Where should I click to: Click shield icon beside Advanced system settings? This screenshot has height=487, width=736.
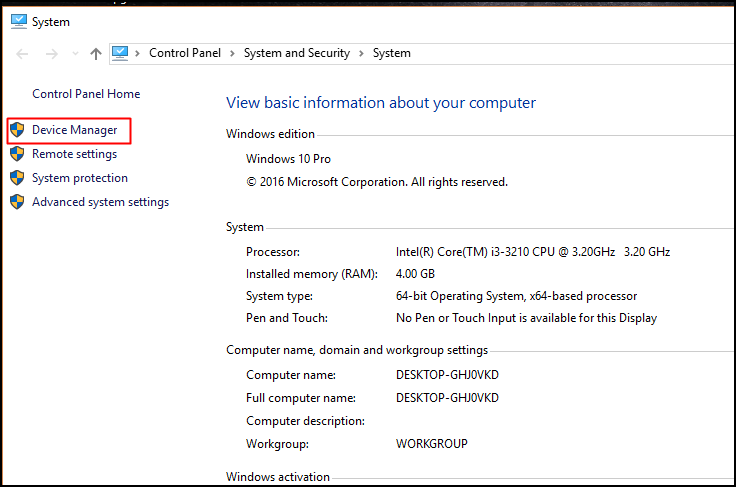pyautogui.click(x=17, y=201)
